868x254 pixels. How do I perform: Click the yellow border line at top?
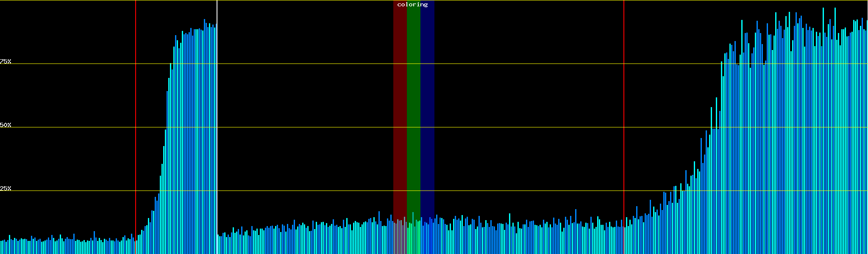click(x=297, y=0)
